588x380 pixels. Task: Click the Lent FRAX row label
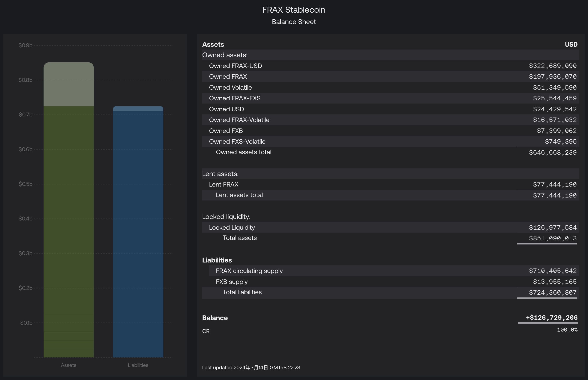click(224, 185)
